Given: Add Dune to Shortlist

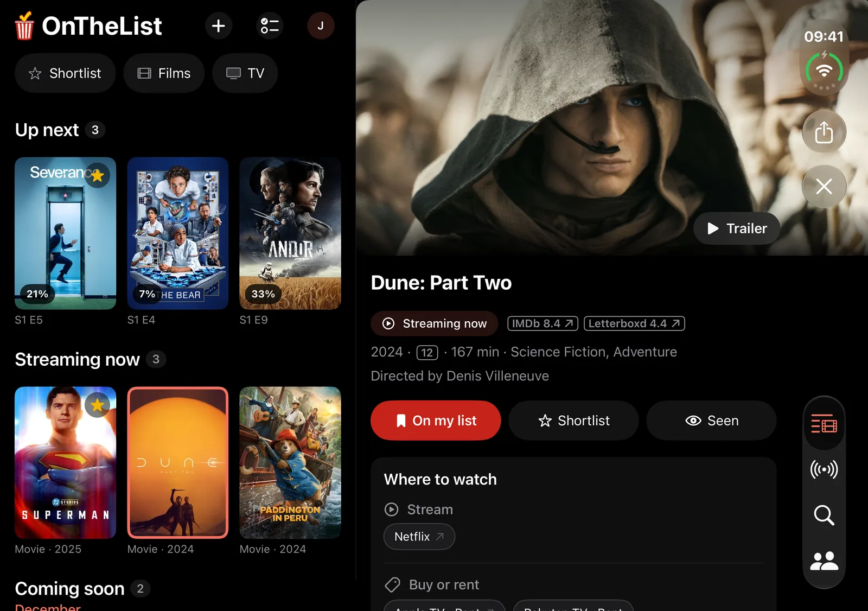Looking at the screenshot, I should 573,421.
